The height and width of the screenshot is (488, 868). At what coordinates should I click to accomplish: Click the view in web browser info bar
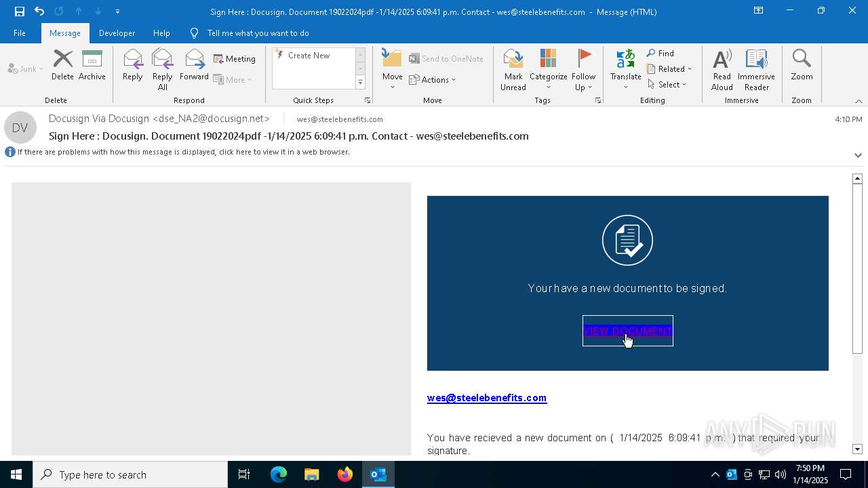click(183, 152)
